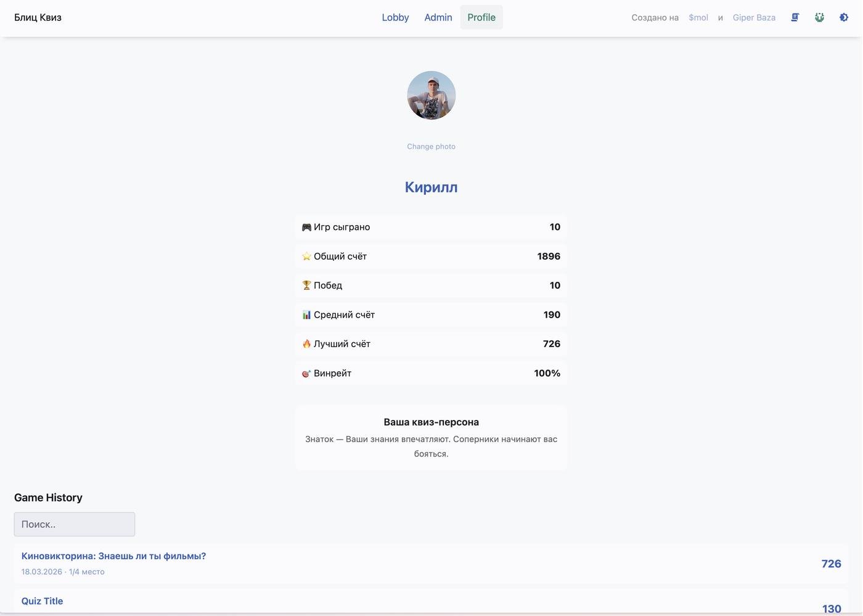Click the star icon by Общий счёт

[x=306, y=257]
